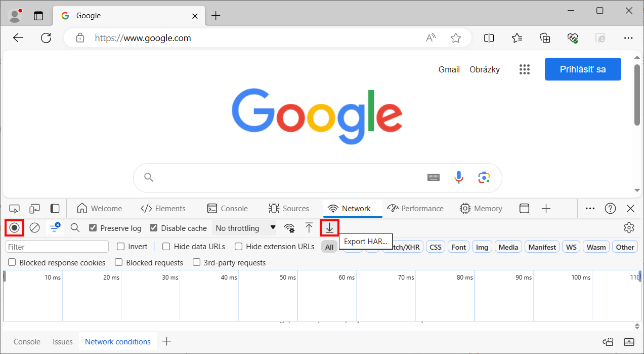Screen dimensions: 644x354
Task: Export HAR with download arrow
Action: click(x=329, y=228)
